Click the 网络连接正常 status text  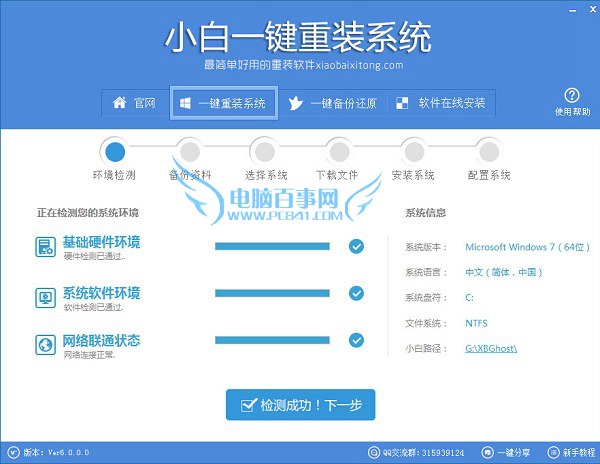pos(90,355)
